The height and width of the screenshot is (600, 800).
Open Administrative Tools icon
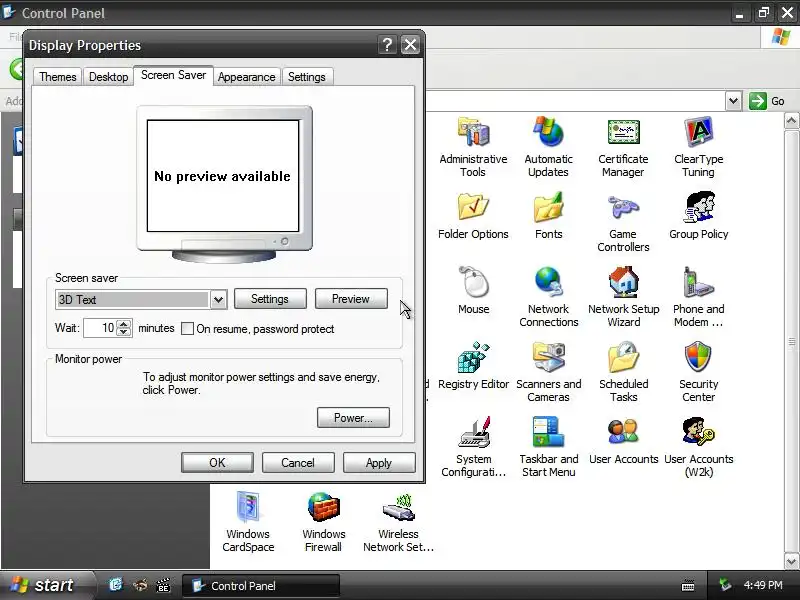(473, 132)
